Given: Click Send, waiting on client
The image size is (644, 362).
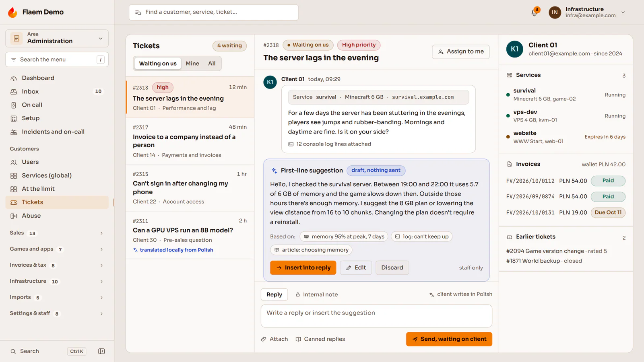Looking at the screenshot, I should tap(449, 339).
